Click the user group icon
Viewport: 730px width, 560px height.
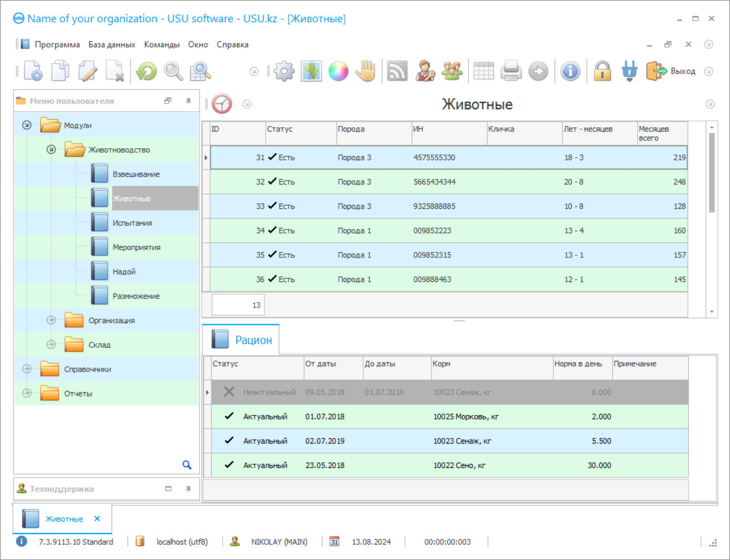click(452, 71)
